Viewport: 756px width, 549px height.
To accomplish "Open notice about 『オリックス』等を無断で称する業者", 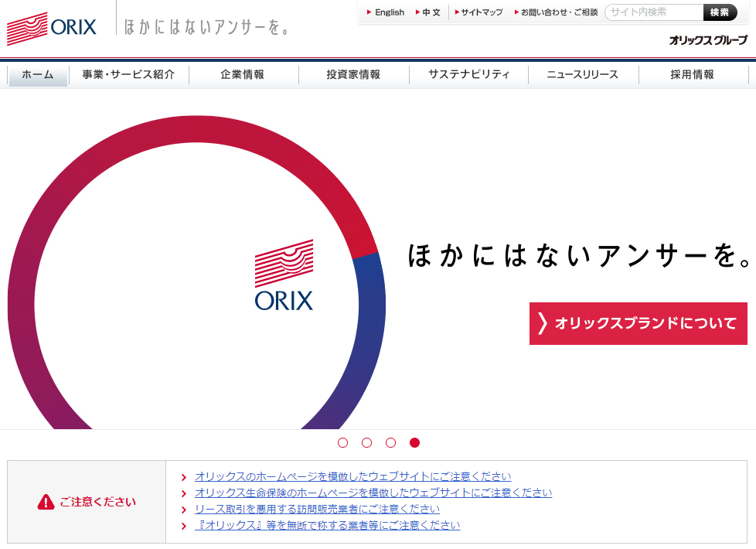I will click(328, 526).
